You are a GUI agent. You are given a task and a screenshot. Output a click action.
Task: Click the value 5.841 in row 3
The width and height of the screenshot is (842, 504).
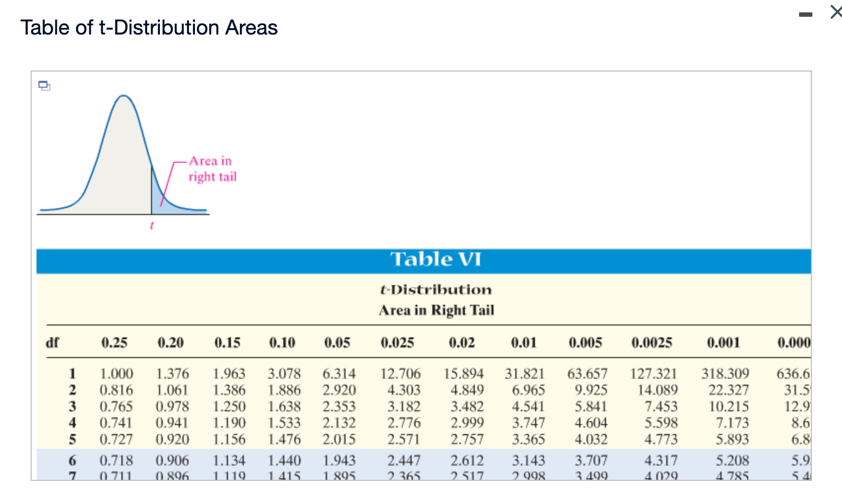[591, 406]
